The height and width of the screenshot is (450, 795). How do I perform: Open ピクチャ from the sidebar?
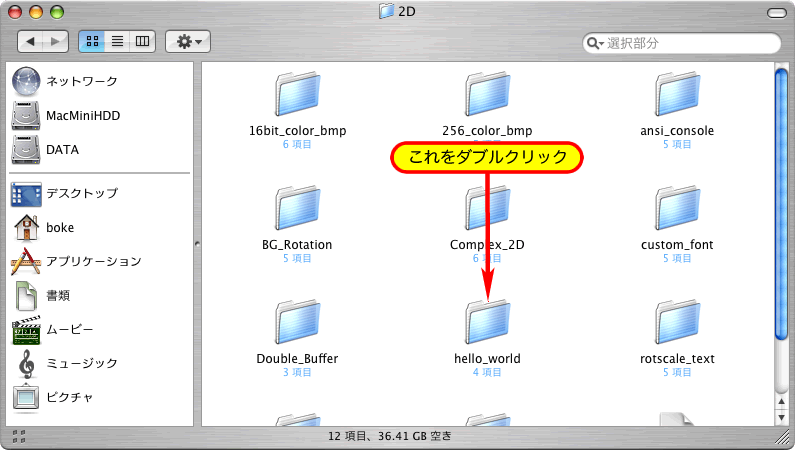(53, 397)
